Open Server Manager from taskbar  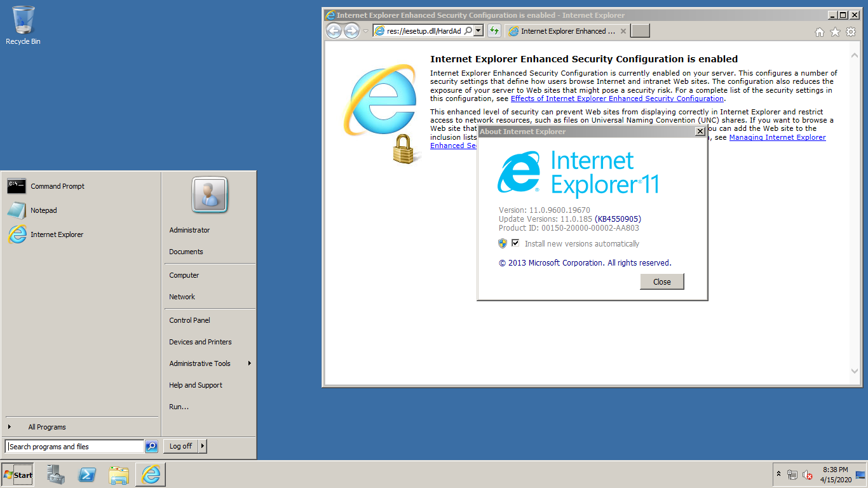point(56,475)
